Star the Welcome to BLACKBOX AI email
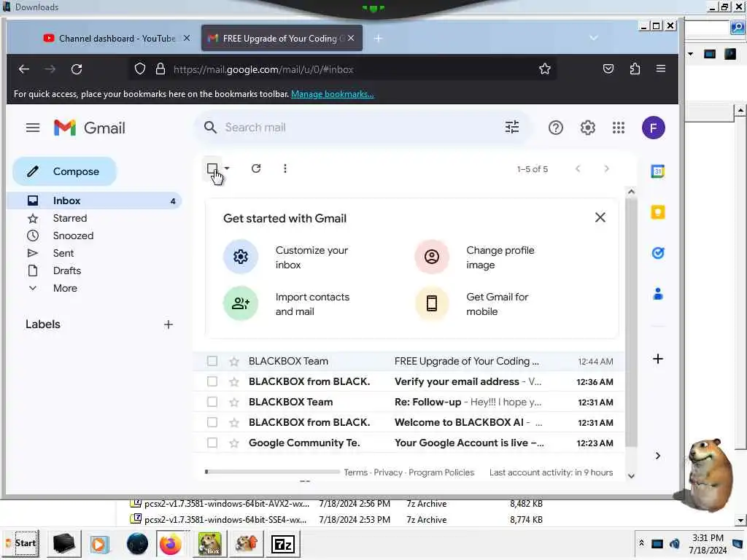Image resolution: width=747 pixels, height=560 pixels. (234, 422)
